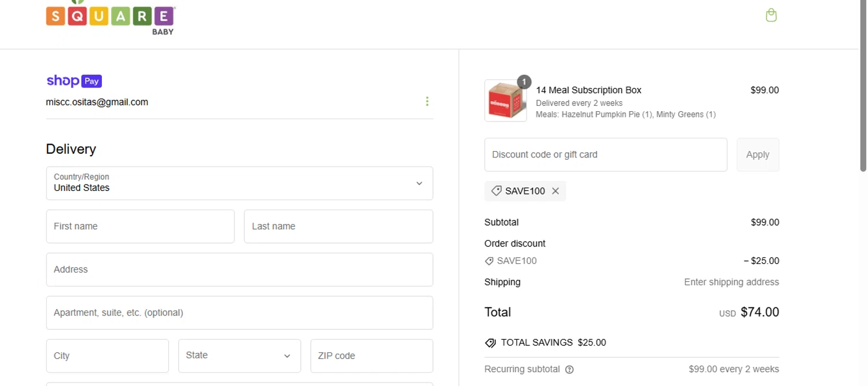Click the City input field
Viewport: 868px width, 386px height.
pyautogui.click(x=108, y=356)
